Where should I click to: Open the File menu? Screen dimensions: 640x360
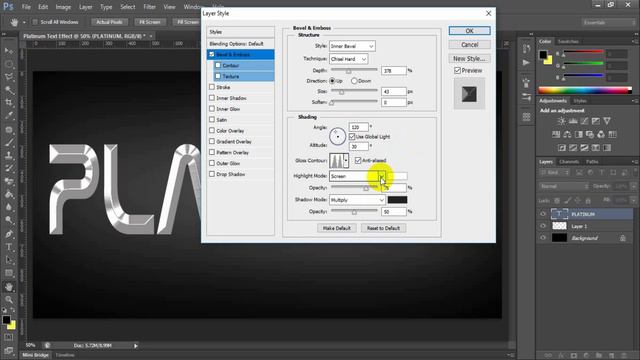point(26,7)
